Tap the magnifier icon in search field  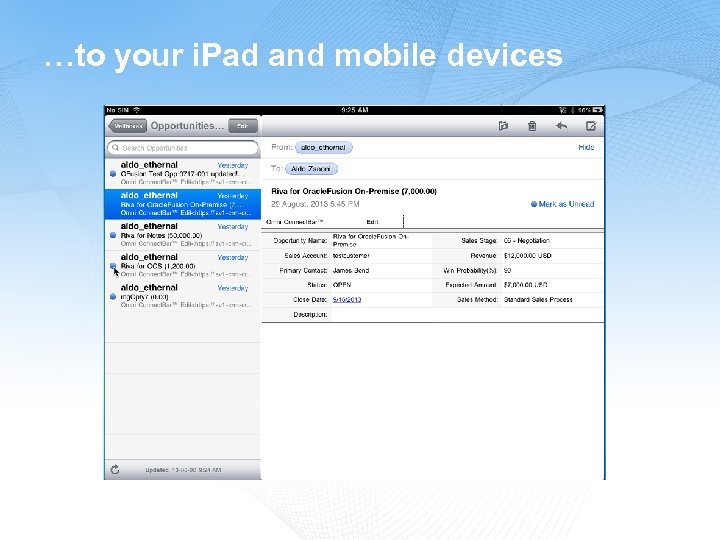(x=115, y=148)
